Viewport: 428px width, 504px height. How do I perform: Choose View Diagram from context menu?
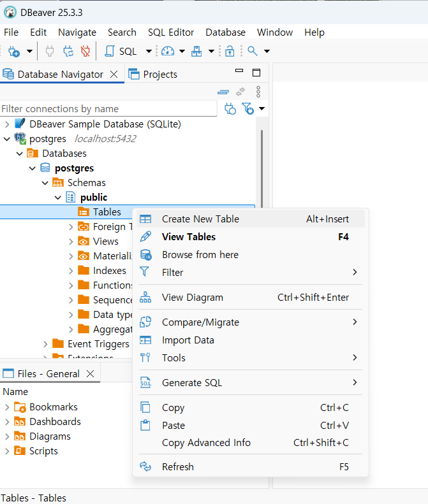[x=251, y=298]
